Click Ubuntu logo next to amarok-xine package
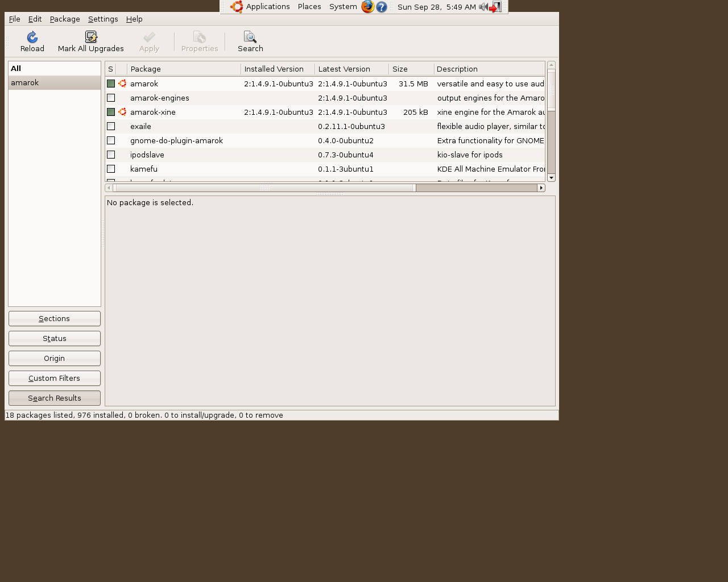The image size is (728, 582). pos(122,112)
